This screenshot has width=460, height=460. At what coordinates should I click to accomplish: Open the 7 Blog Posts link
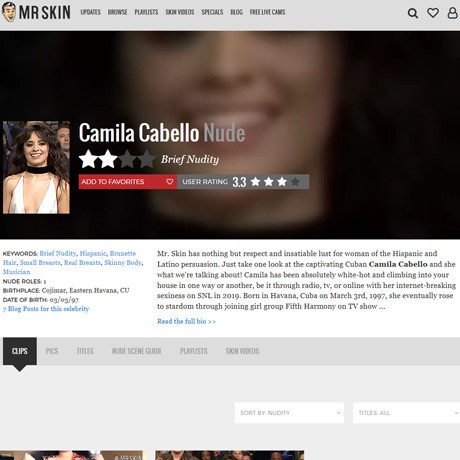(x=46, y=309)
